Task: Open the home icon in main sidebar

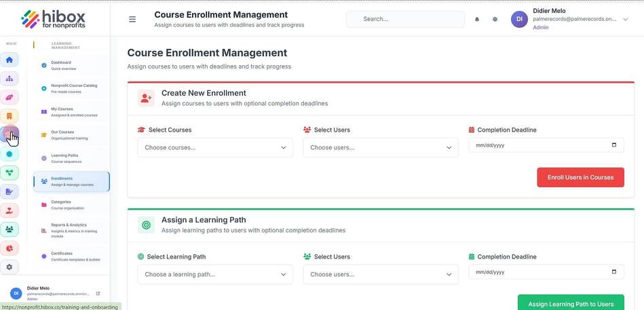Action: [9, 60]
